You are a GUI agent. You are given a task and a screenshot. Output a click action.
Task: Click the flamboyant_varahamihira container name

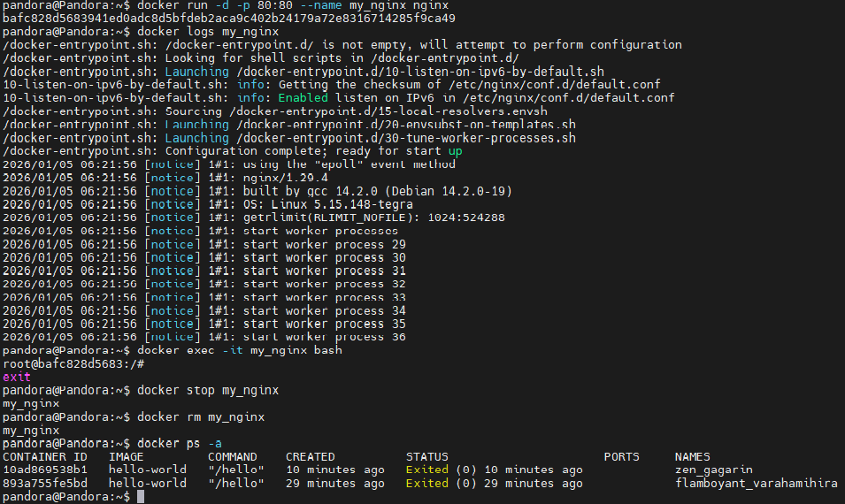pos(756,484)
